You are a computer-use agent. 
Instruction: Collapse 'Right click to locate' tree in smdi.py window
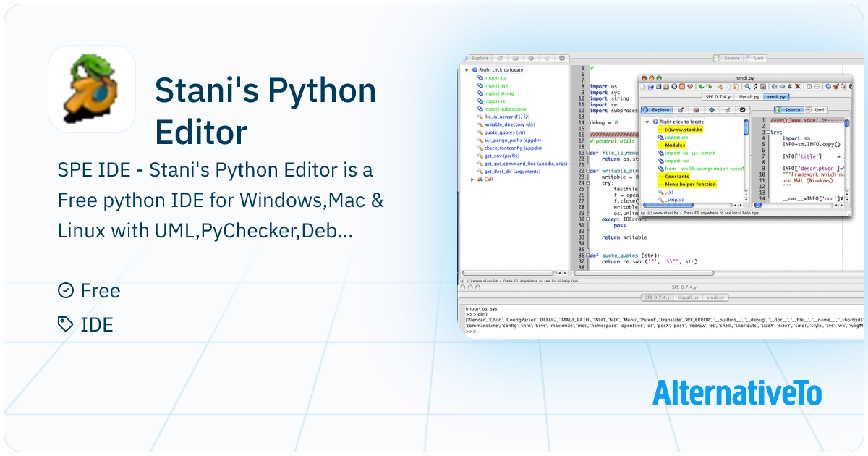click(647, 122)
